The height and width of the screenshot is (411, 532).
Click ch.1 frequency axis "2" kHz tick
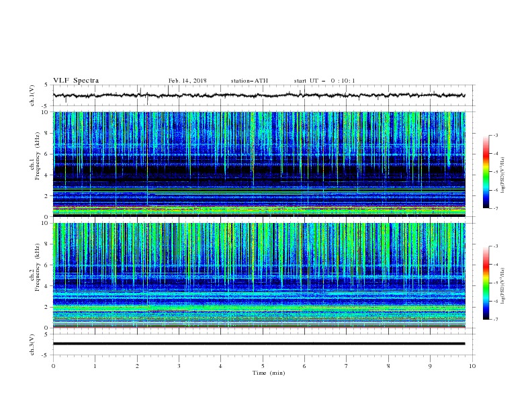[x=48, y=196]
